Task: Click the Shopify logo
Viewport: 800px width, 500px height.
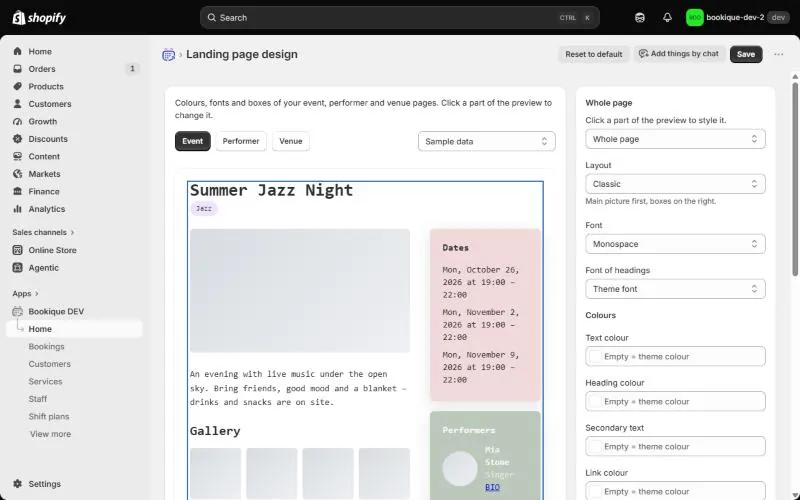Action: (x=39, y=18)
